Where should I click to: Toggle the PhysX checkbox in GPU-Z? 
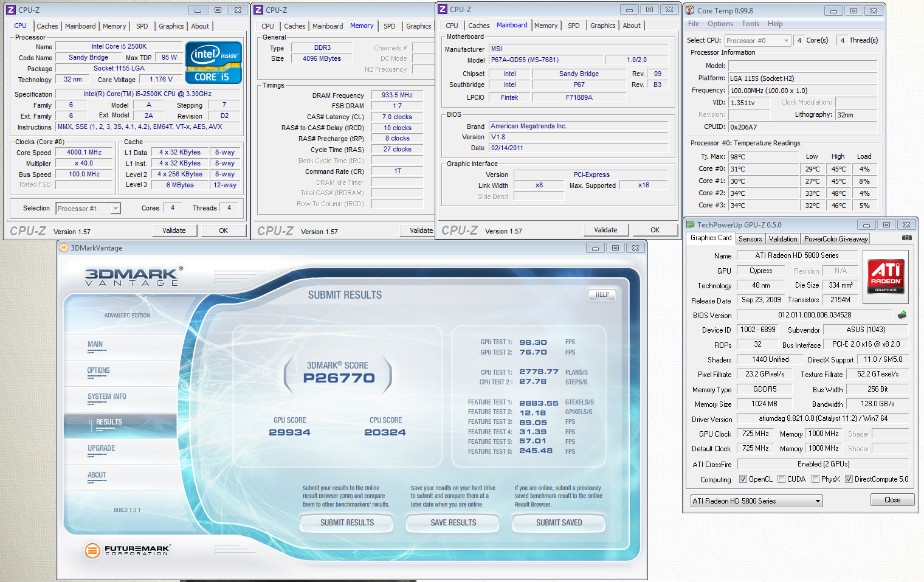pos(816,479)
